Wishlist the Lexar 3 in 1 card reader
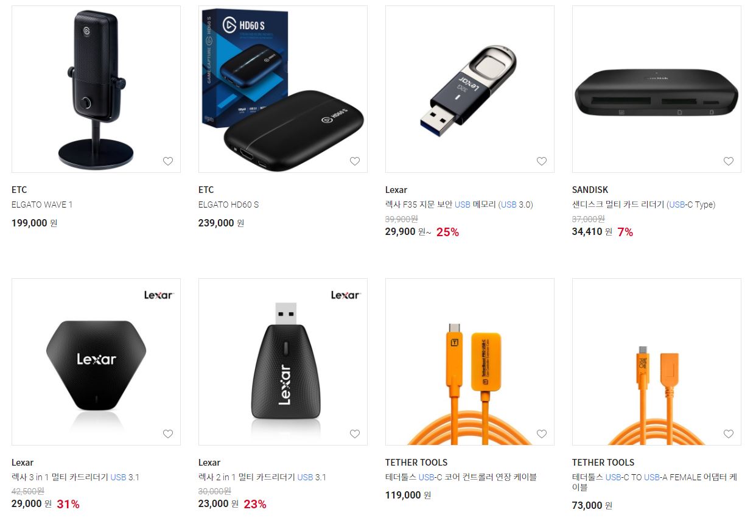 [x=168, y=434]
